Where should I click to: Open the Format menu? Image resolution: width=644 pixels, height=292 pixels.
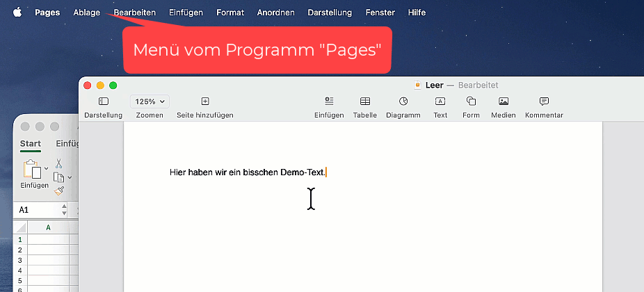click(x=230, y=13)
